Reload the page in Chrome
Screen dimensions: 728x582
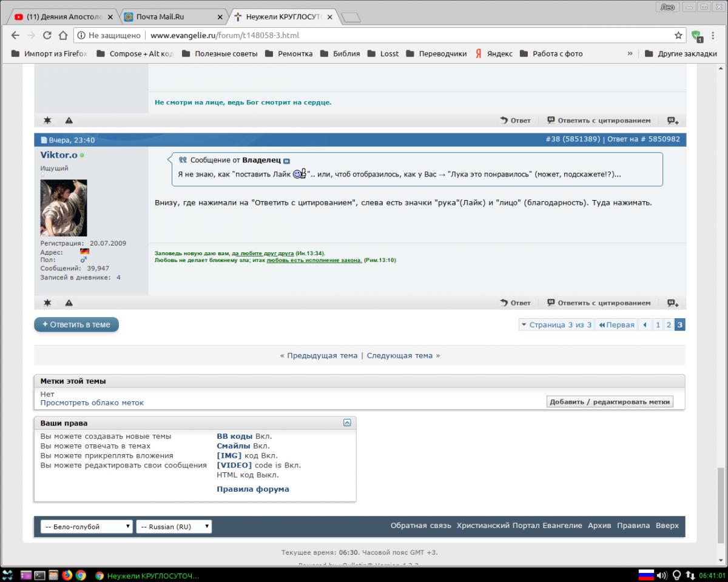47,35
